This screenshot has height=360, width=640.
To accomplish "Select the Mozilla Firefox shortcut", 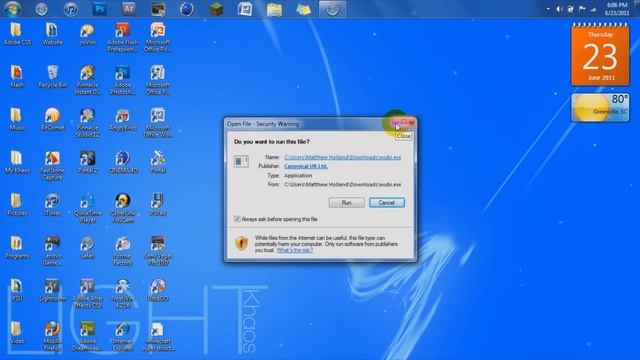I will (52, 336).
